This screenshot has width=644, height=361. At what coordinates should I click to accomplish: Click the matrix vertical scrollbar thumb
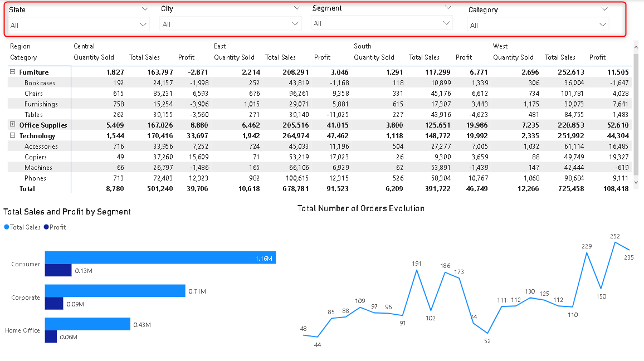click(x=636, y=111)
